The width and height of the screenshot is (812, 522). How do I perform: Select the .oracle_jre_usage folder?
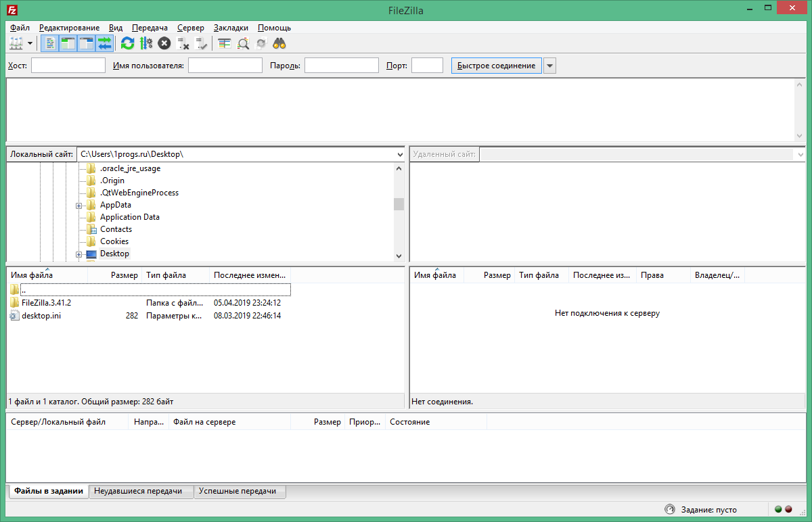[130, 168]
